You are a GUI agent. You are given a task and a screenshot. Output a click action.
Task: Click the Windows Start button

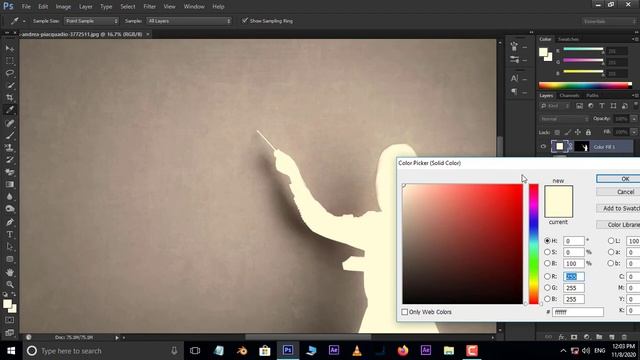tap(11, 351)
